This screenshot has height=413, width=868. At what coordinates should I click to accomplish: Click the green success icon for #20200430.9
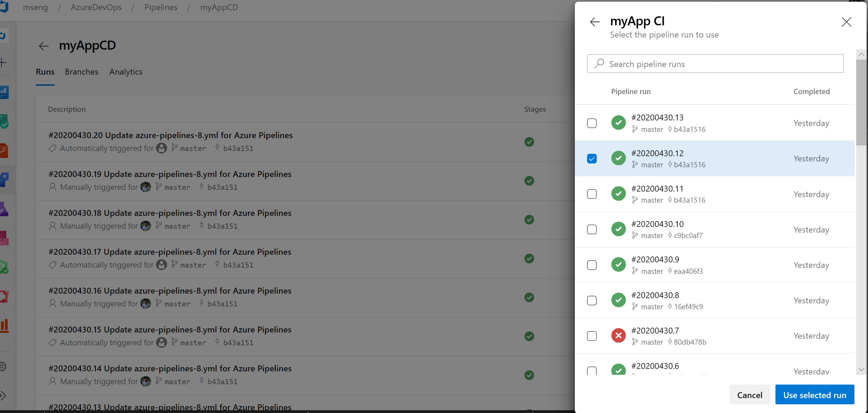coord(619,265)
